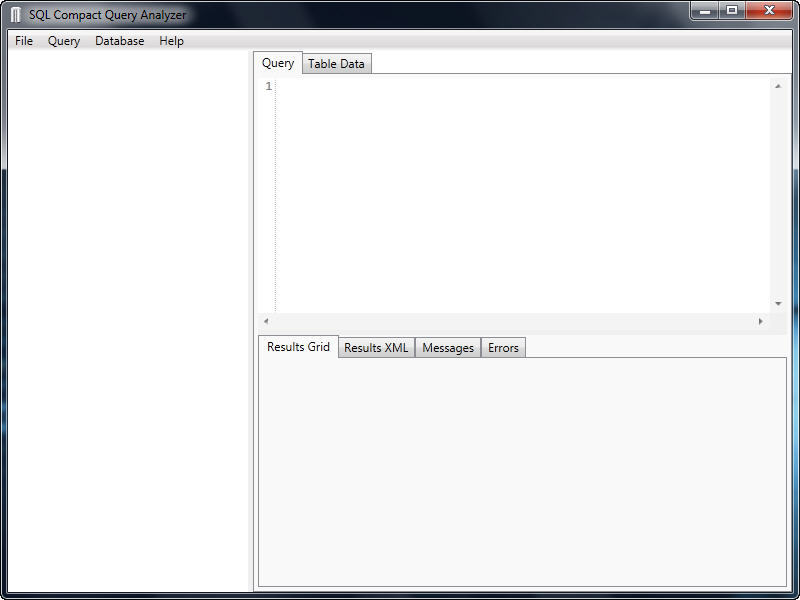
Task: Click the SQL Compact Query Analyzer app icon
Action: 16,15
